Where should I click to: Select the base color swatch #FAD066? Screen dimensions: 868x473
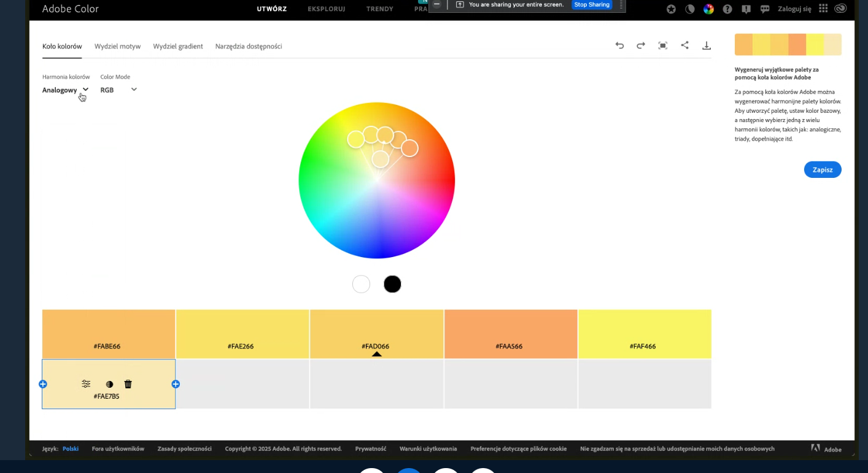point(377,334)
